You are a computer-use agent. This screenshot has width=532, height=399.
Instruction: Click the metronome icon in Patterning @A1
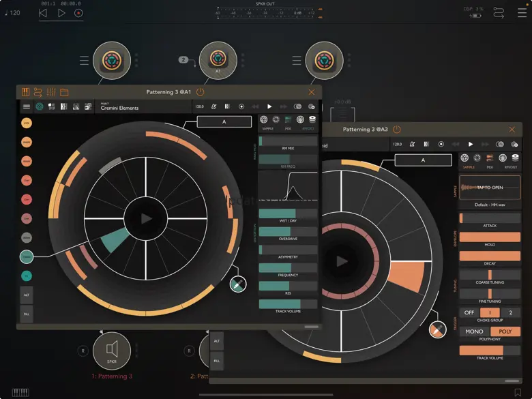213,106
